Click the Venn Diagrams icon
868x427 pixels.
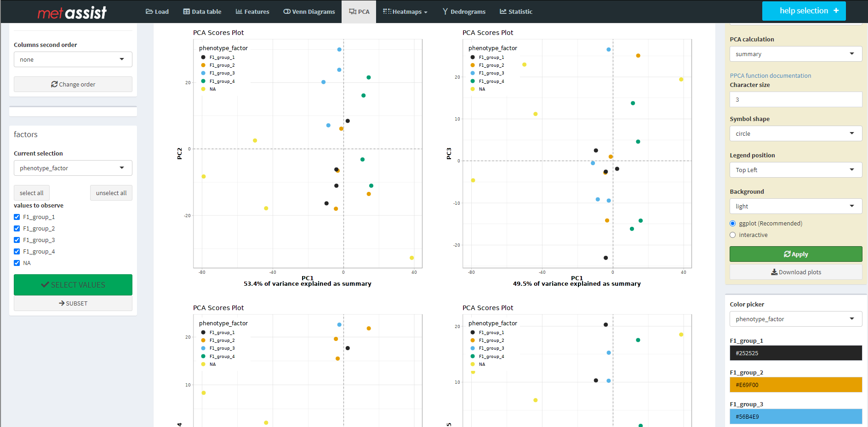[x=286, y=12]
